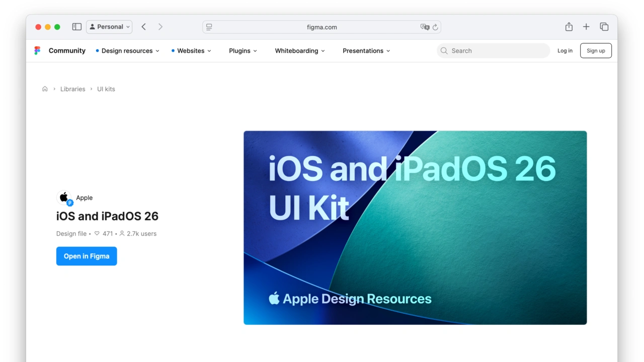Click the Share icon in toolbar

[x=569, y=27]
